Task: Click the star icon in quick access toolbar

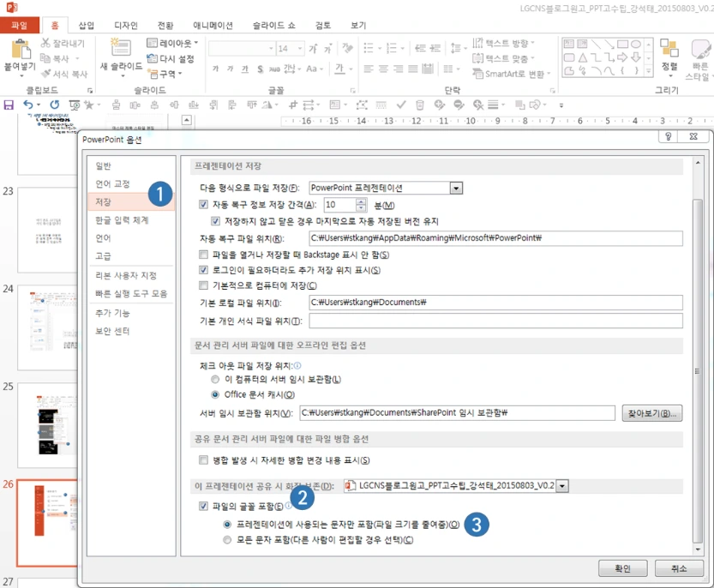Action: [x=89, y=105]
